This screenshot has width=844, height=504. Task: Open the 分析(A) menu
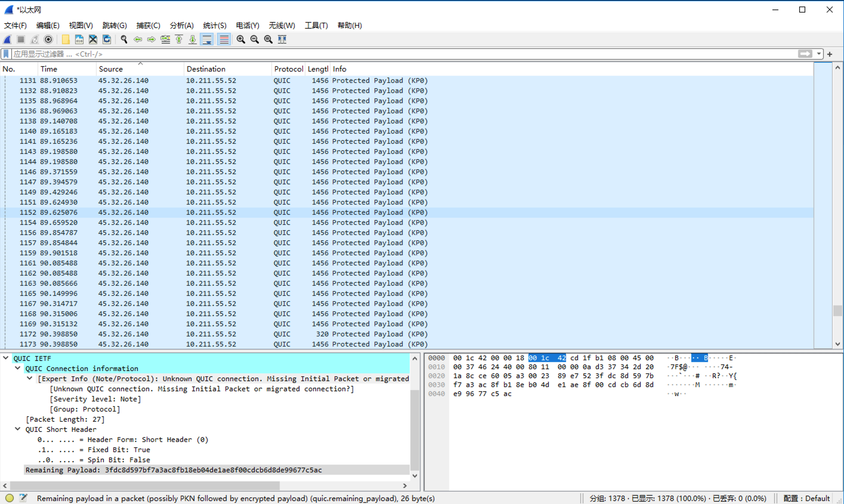181,25
